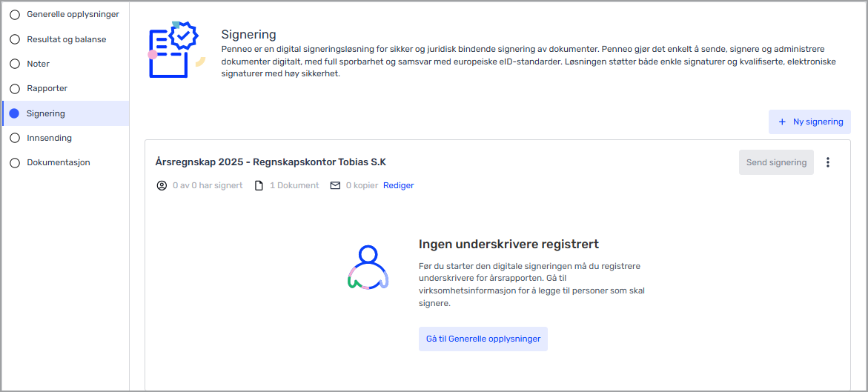Image resolution: width=868 pixels, height=392 pixels.
Task: Click the no-signers person illustration
Action: point(368,267)
